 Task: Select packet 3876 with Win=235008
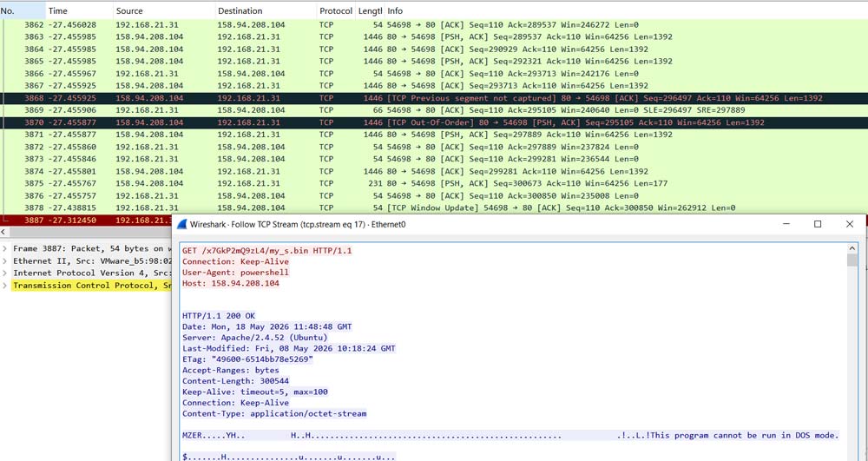coord(434,196)
